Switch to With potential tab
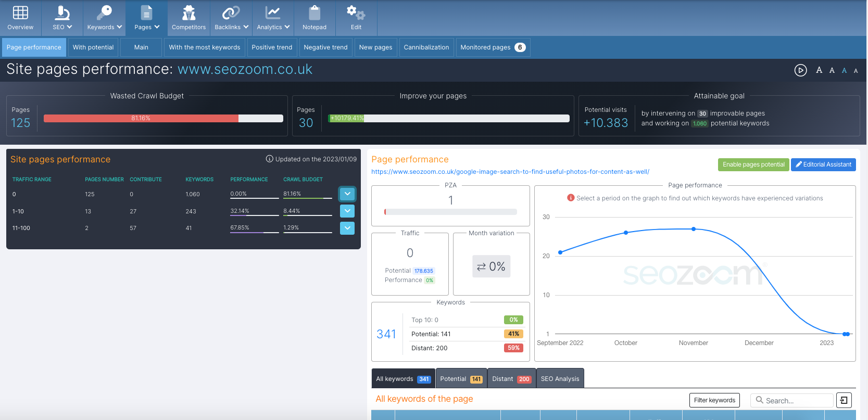This screenshot has width=868, height=420. coord(93,47)
